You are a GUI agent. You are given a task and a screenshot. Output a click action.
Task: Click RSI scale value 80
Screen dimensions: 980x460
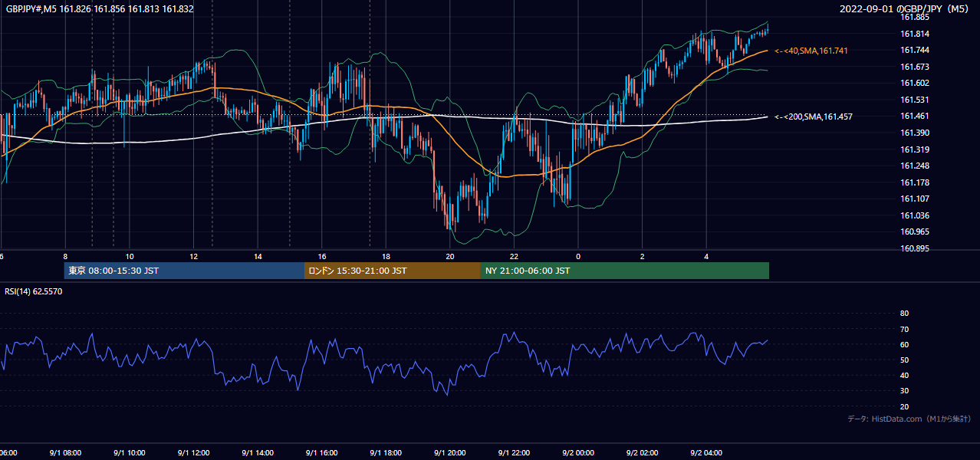tap(904, 313)
